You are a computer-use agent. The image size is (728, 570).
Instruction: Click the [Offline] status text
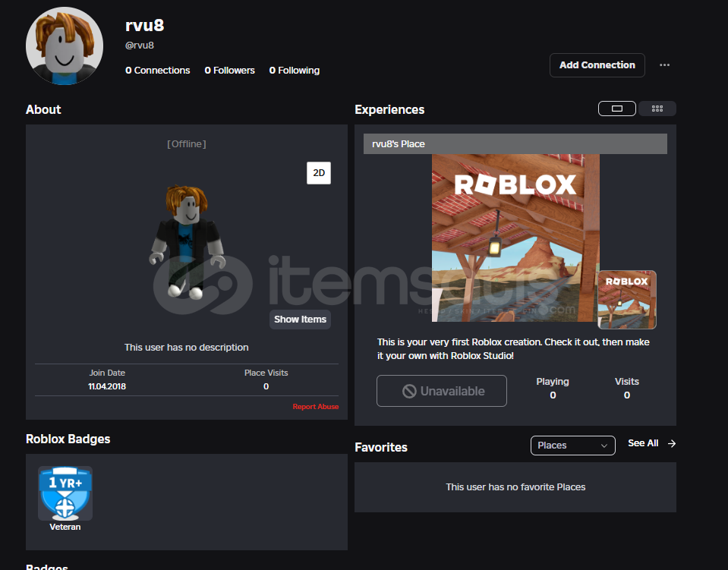[186, 144]
